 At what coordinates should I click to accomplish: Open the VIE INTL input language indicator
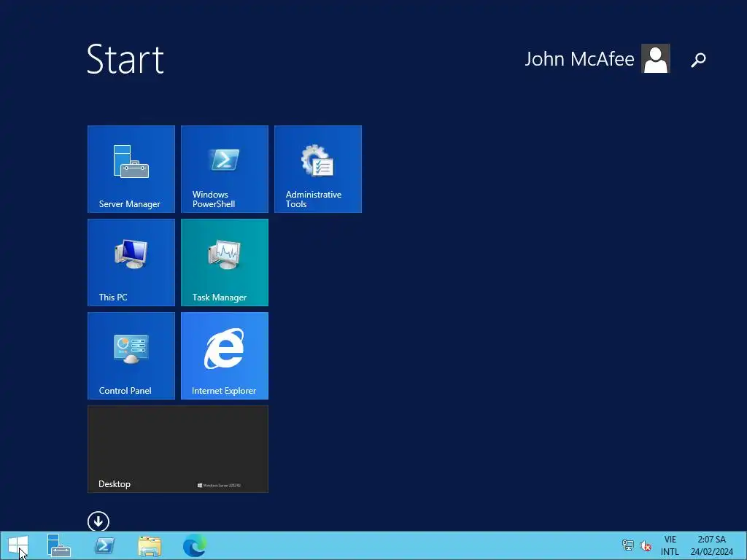click(670, 545)
